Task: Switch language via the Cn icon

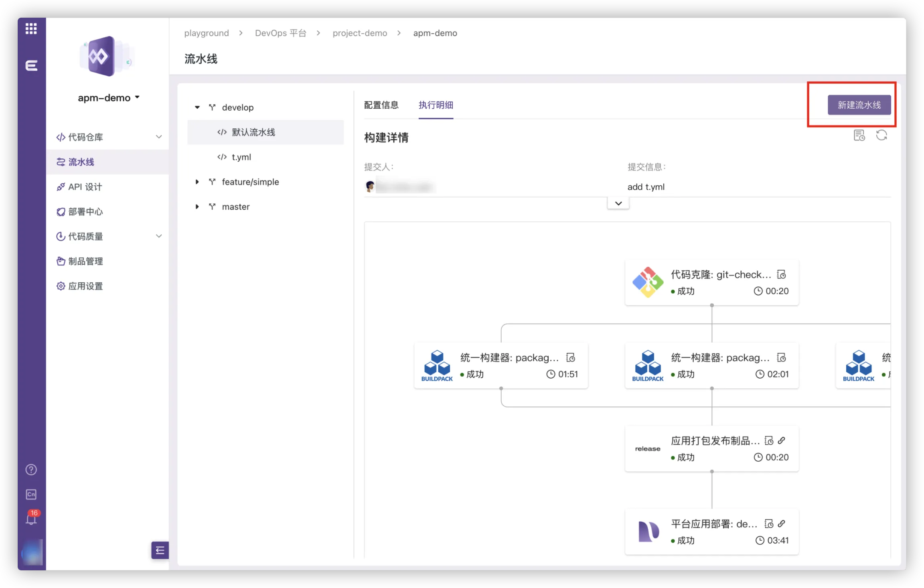Action: pos(31,495)
